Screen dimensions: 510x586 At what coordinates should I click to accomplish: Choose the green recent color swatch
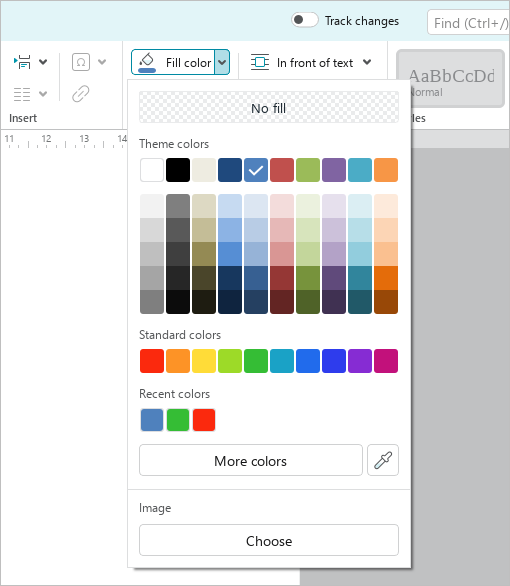[x=178, y=420]
